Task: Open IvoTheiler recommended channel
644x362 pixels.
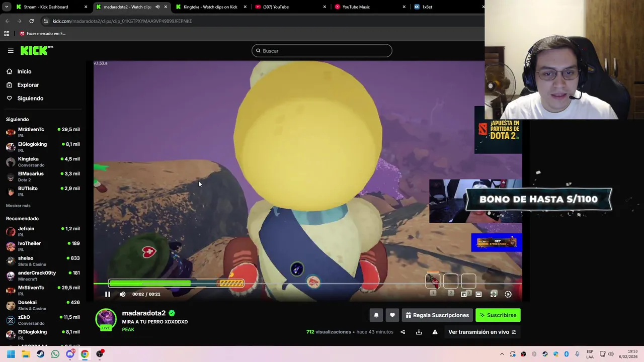Action: pyautogui.click(x=42, y=246)
